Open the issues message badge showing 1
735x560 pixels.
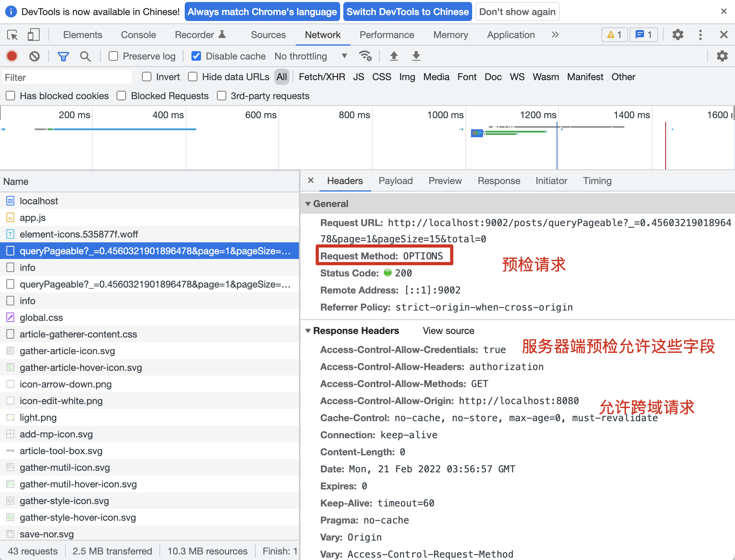644,35
